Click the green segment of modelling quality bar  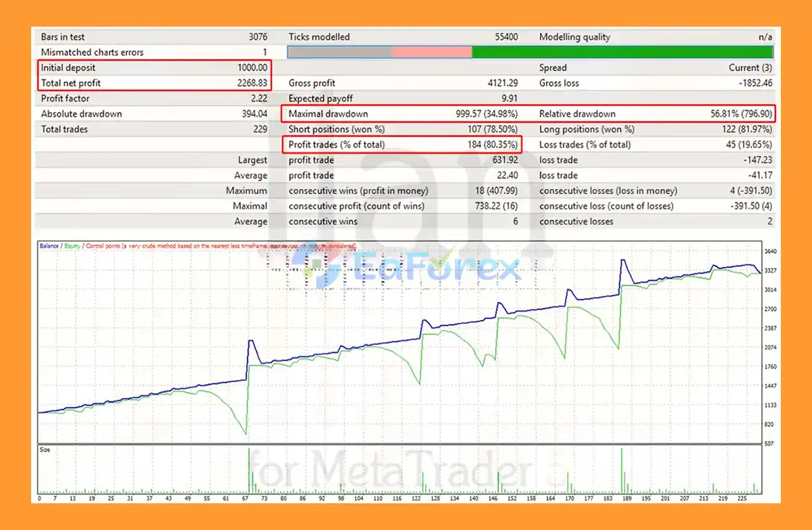click(622, 52)
